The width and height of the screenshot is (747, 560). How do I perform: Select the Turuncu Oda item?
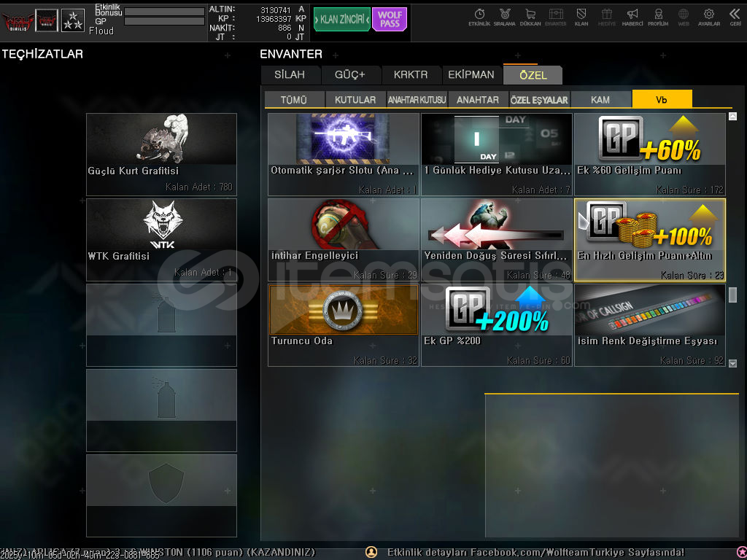click(x=344, y=325)
